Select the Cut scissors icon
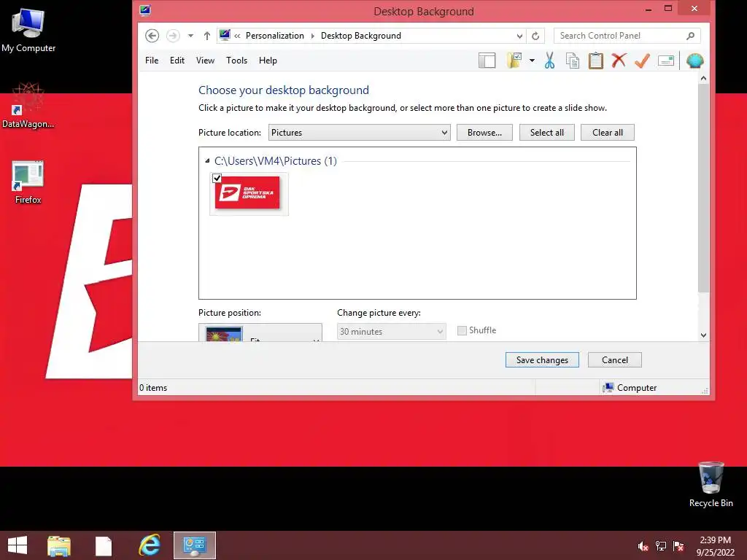 [549, 61]
